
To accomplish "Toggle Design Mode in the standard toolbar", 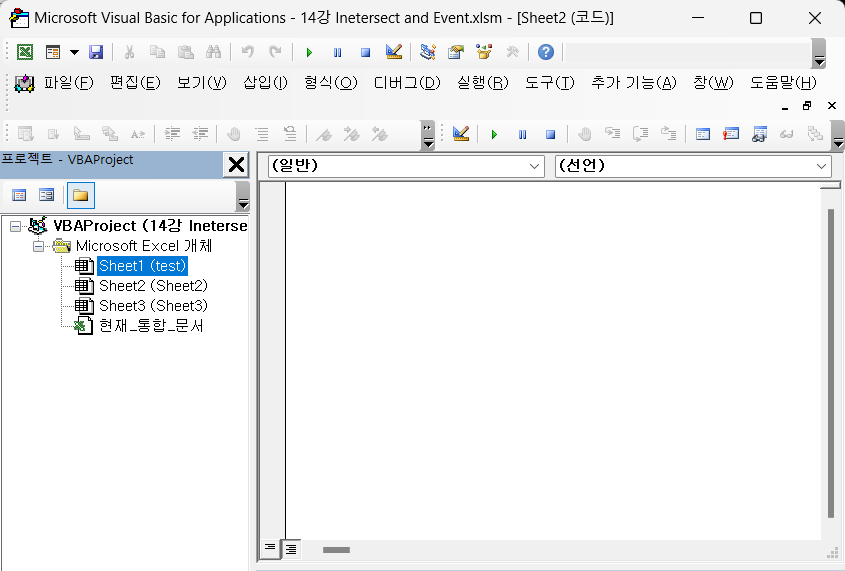I will 394,52.
